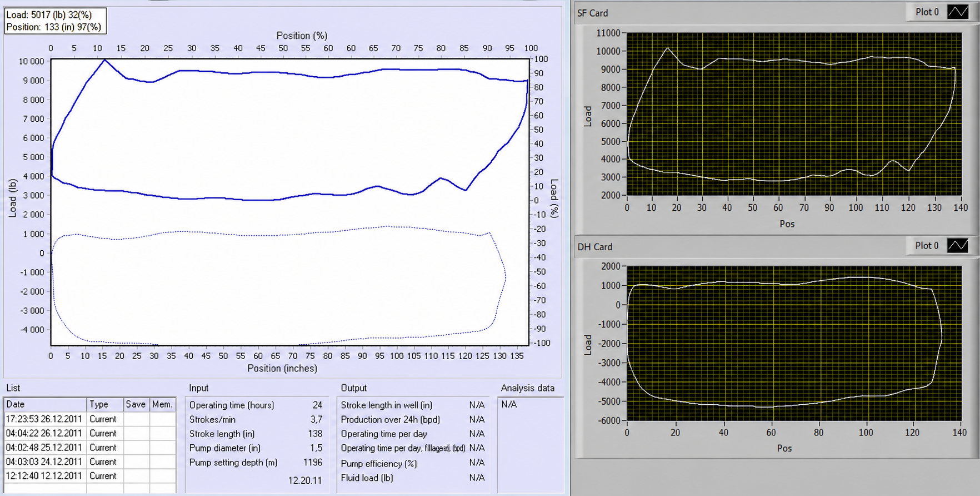Click the Stroke length (in) value 138

tap(315, 434)
